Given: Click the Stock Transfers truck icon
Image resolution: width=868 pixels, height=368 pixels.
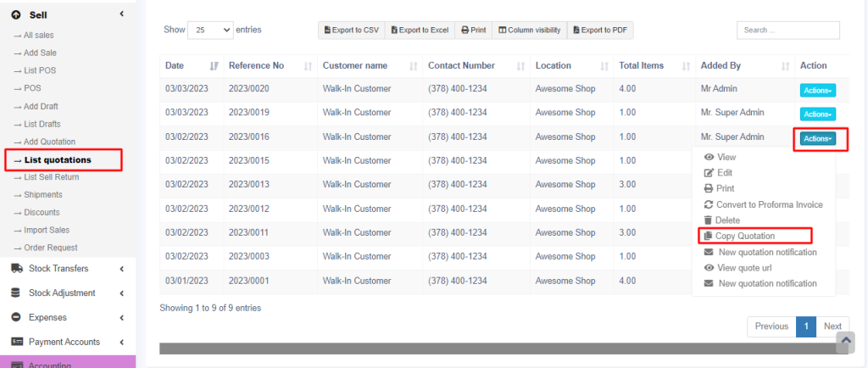Looking at the screenshot, I should (16, 269).
